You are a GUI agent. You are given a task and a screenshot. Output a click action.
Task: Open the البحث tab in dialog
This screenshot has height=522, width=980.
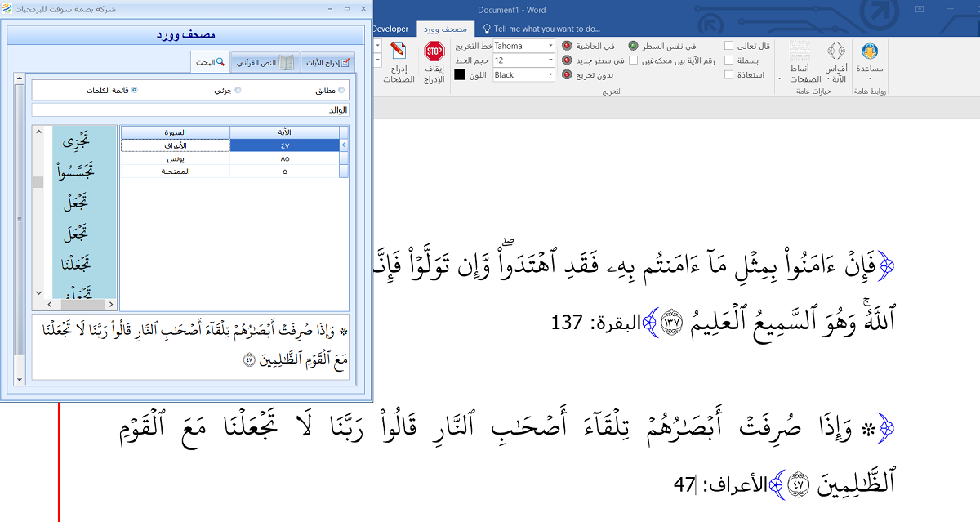pos(210,62)
